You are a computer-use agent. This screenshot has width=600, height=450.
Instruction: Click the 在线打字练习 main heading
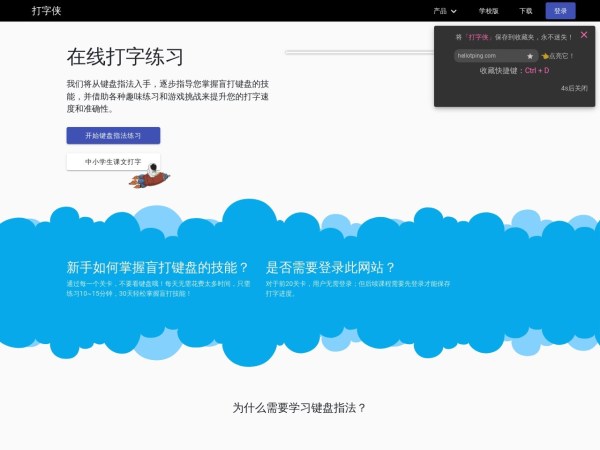coord(125,56)
